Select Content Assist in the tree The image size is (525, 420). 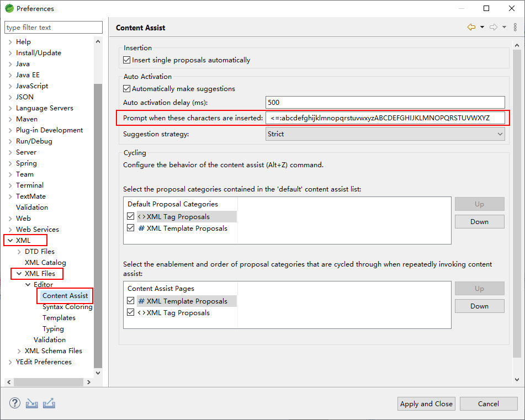point(65,295)
